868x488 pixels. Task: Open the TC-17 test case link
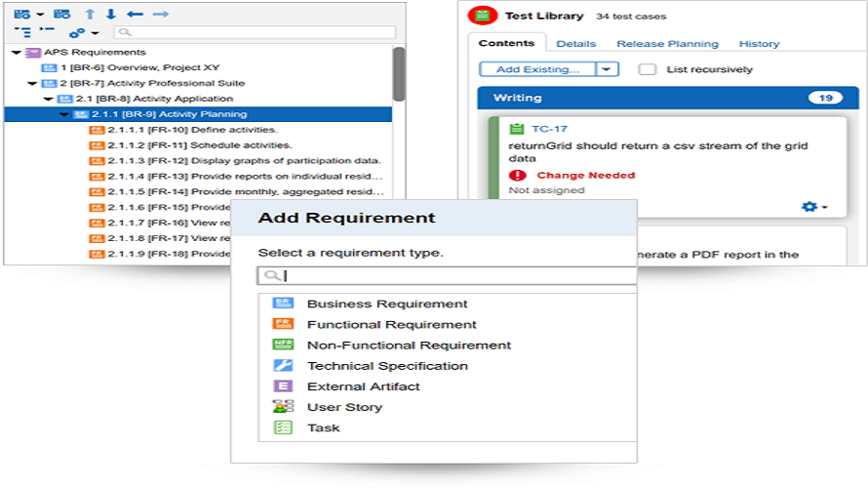pos(549,129)
